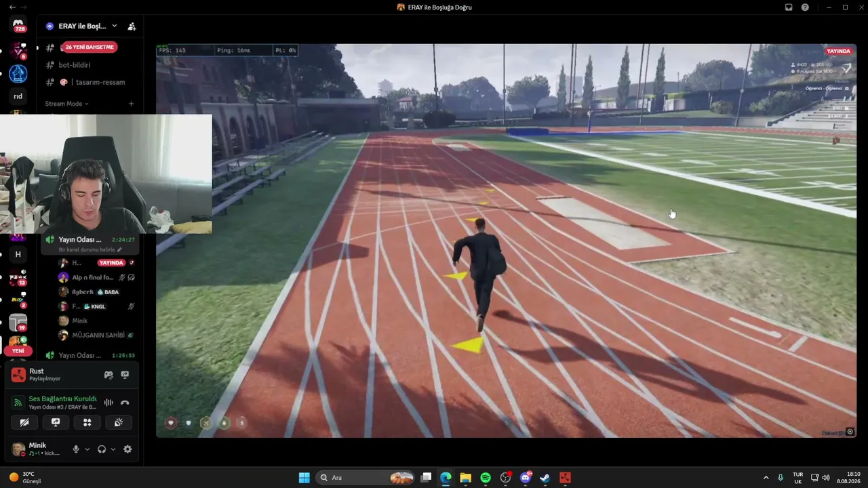Start screen share from voice panel
Viewport: 868px width, 488px height.
pos(56,422)
